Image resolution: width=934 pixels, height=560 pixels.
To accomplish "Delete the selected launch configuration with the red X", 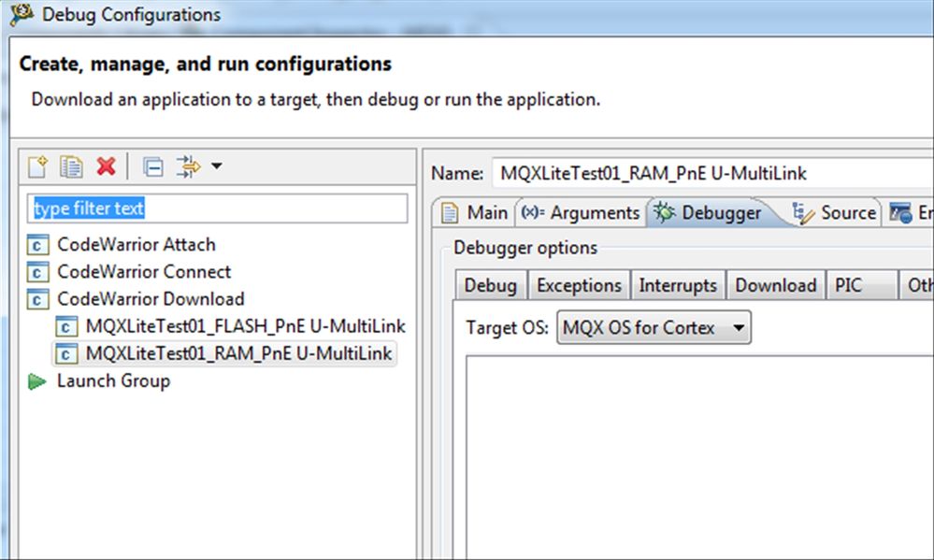I will click(x=106, y=166).
